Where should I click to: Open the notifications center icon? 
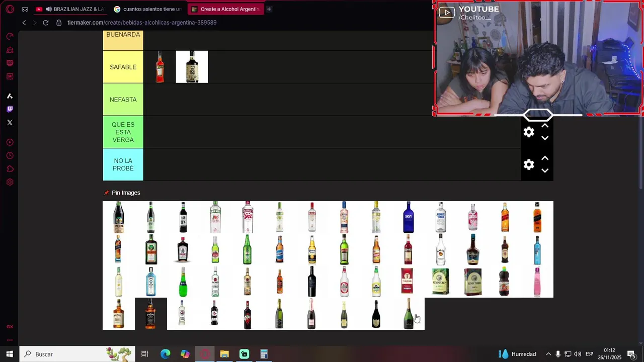(631, 354)
